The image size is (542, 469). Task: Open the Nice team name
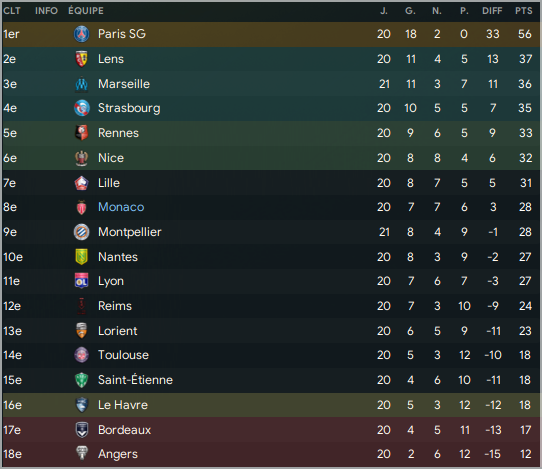111,158
